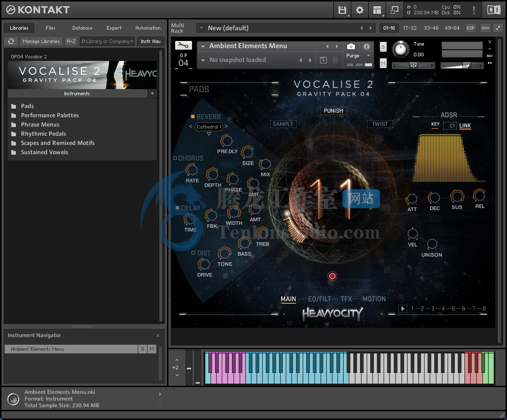Click the A-Z sort button

tap(71, 41)
